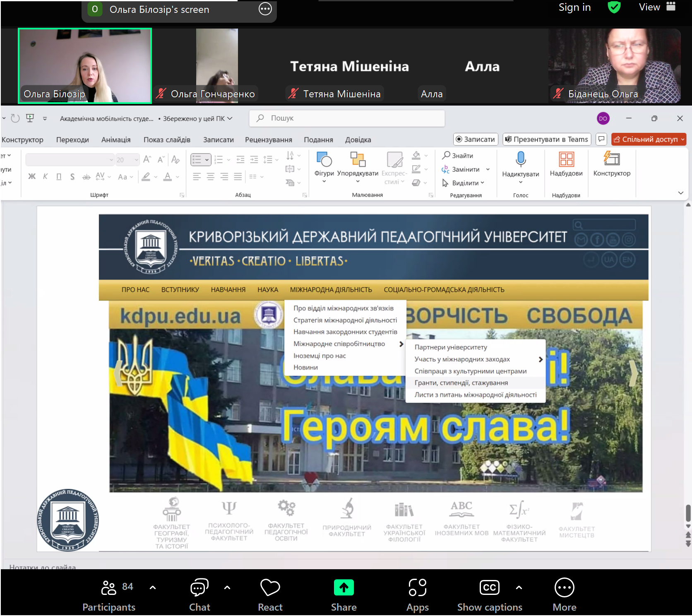Click the green Share screen icon
The image size is (692, 616).
(x=344, y=587)
